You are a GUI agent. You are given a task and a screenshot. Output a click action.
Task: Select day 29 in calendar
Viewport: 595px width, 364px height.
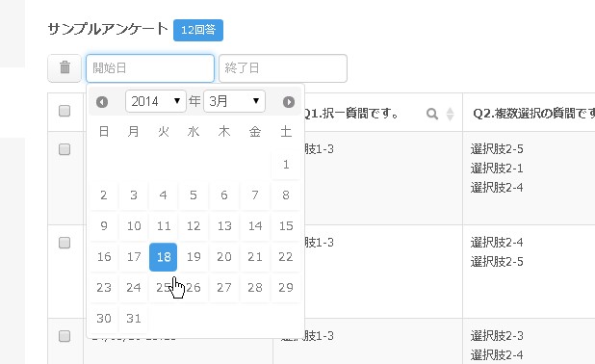pos(286,288)
